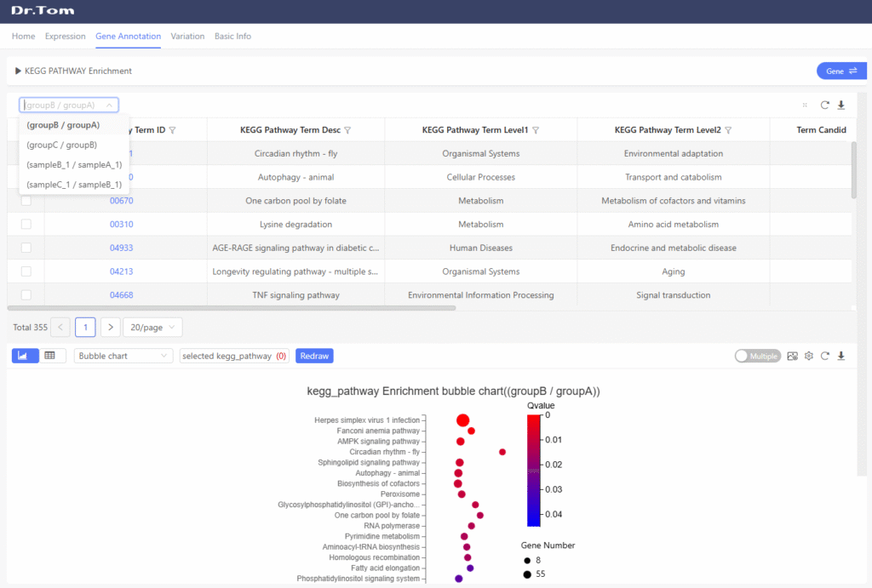Open the chart settings gear icon

click(x=809, y=356)
